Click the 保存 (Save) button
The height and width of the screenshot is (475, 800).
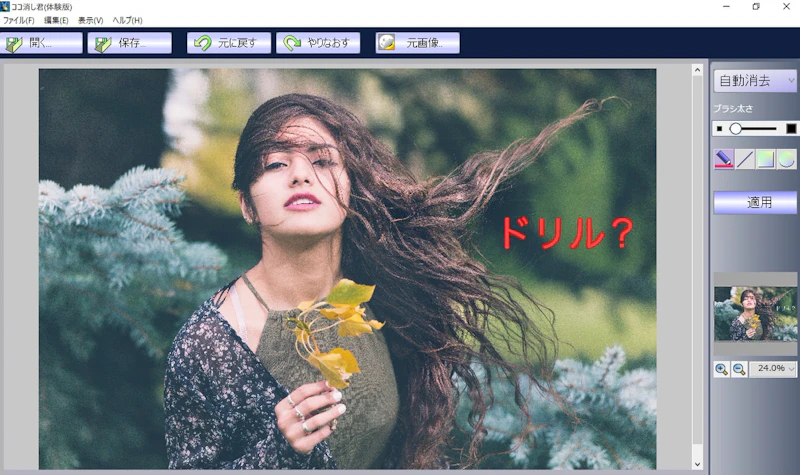(x=130, y=43)
